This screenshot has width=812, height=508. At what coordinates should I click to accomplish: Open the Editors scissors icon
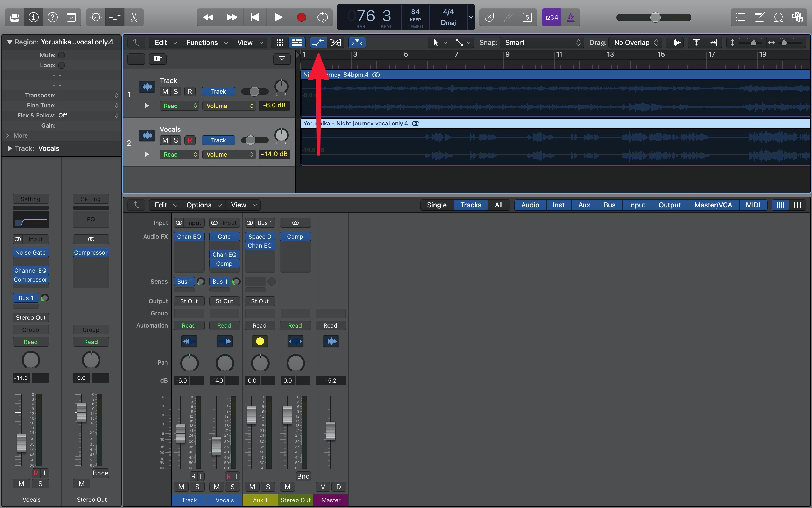click(134, 17)
